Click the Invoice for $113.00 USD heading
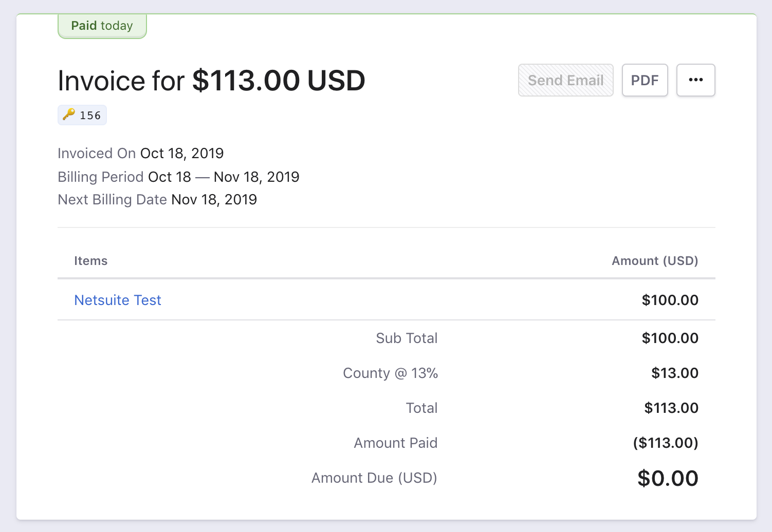 pos(211,81)
